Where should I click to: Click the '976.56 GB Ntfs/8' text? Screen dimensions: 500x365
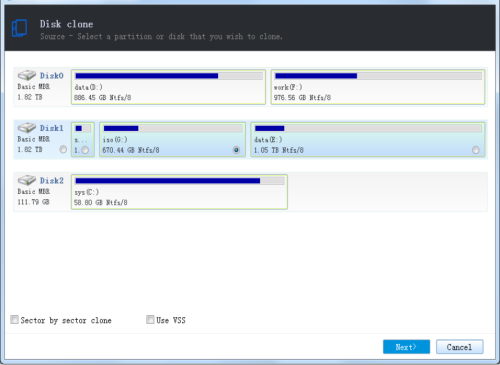[302, 98]
